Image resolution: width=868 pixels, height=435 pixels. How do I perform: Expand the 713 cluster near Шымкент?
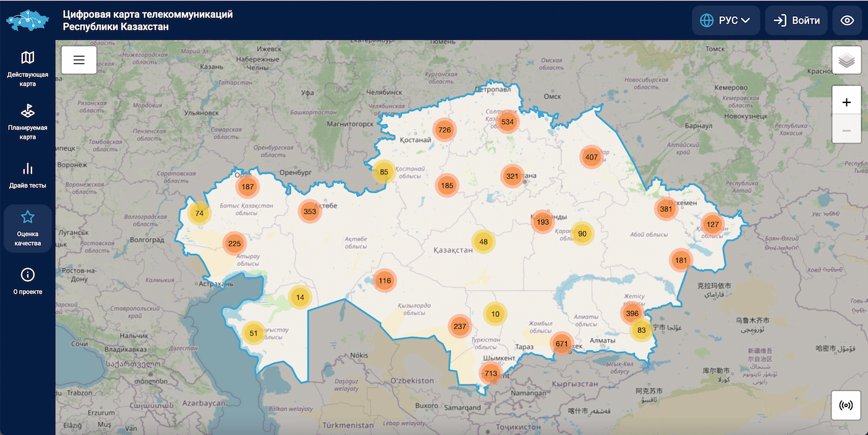(x=491, y=374)
